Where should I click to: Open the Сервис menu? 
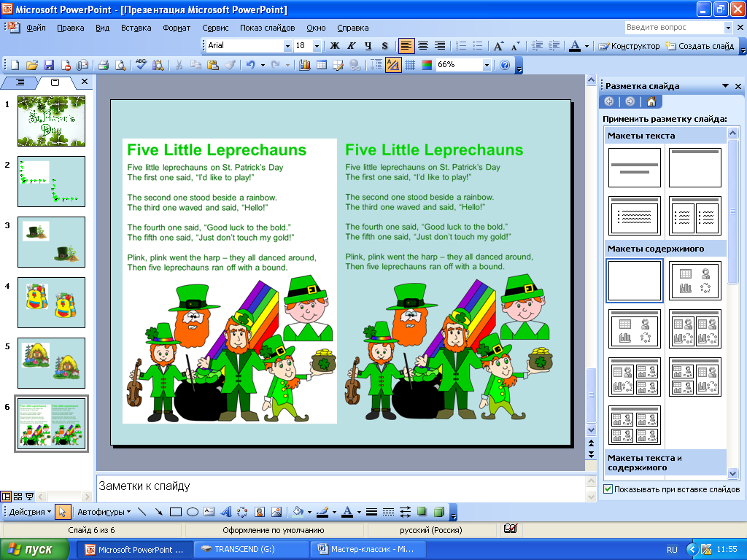click(215, 28)
